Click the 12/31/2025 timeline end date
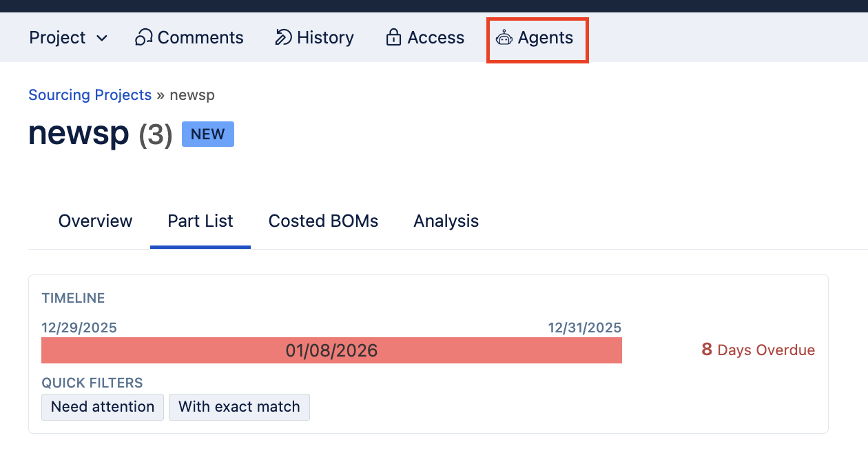868x451 pixels. point(585,328)
